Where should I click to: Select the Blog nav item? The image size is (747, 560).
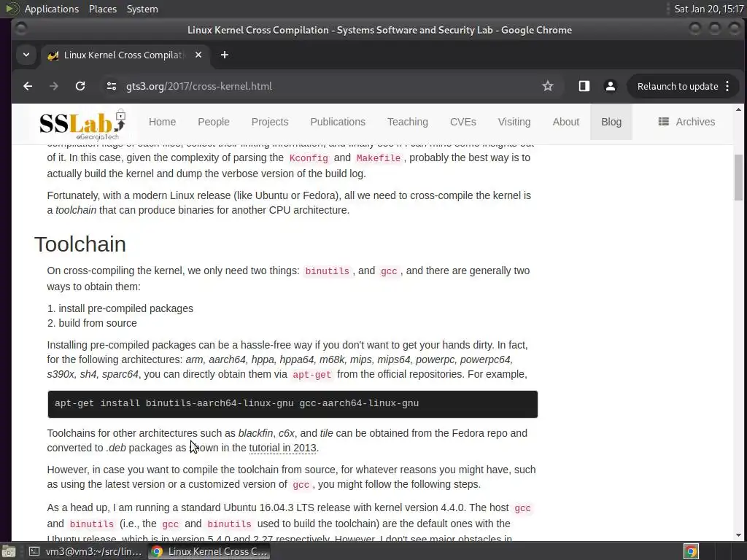[x=611, y=122]
